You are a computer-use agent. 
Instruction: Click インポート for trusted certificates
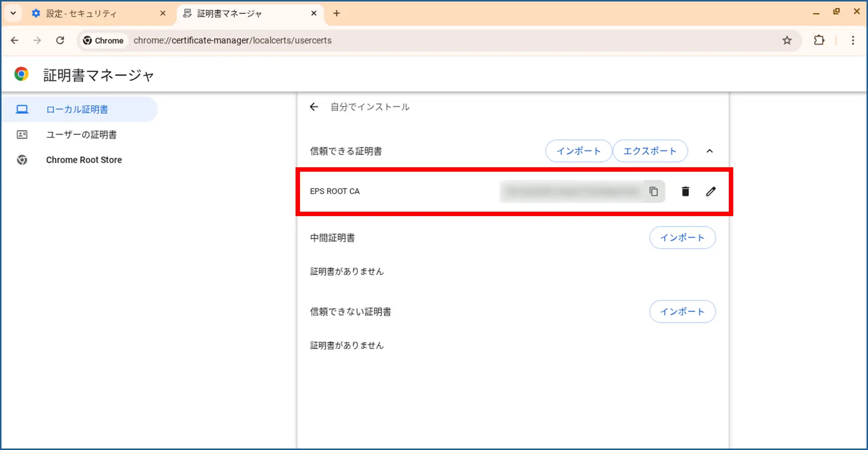pyautogui.click(x=578, y=151)
